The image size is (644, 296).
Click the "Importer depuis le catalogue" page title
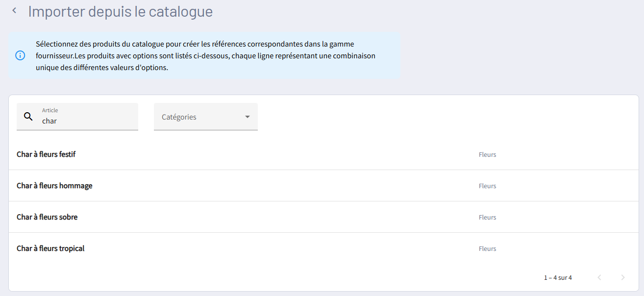[x=121, y=11]
